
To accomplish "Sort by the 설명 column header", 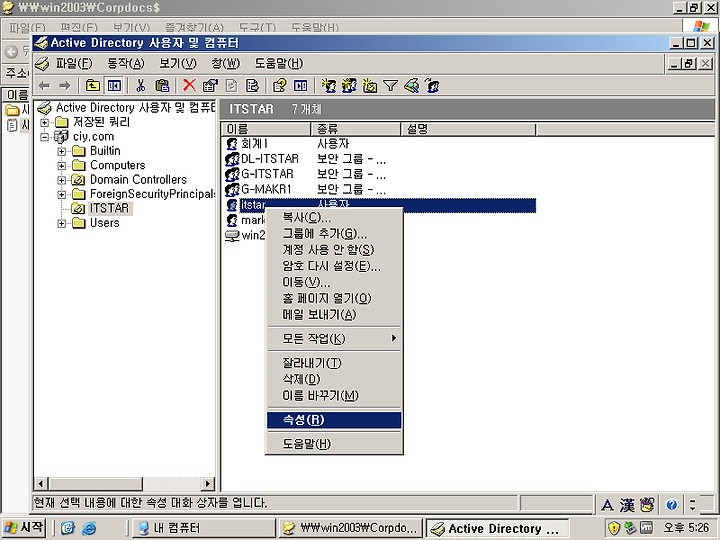I will tap(468, 129).
